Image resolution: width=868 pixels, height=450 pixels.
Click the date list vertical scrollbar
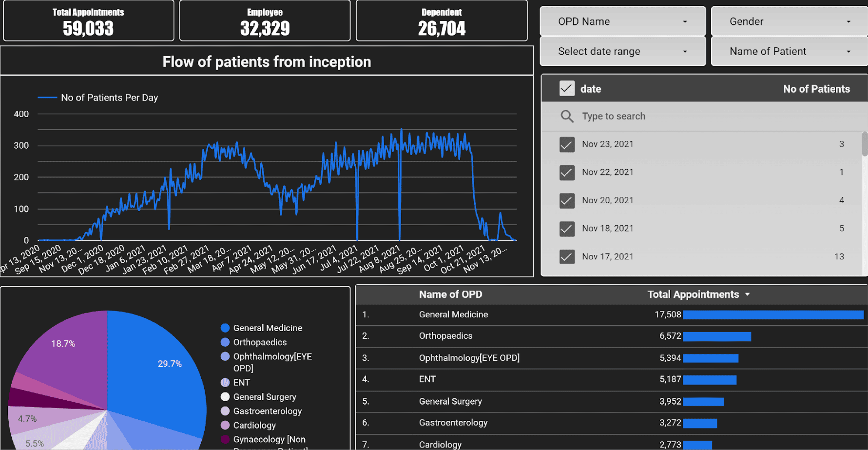[x=865, y=144]
